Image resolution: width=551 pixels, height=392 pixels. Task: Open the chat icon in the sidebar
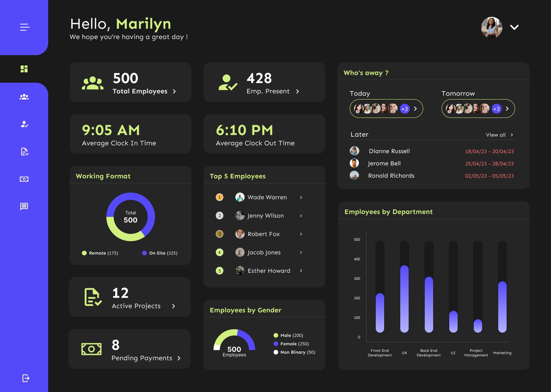24,207
